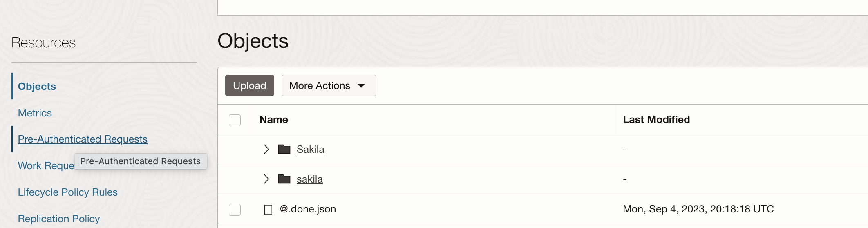The image size is (868, 228).
Task: Click the Sakila folder icon
Action: [x=284, y=149]
